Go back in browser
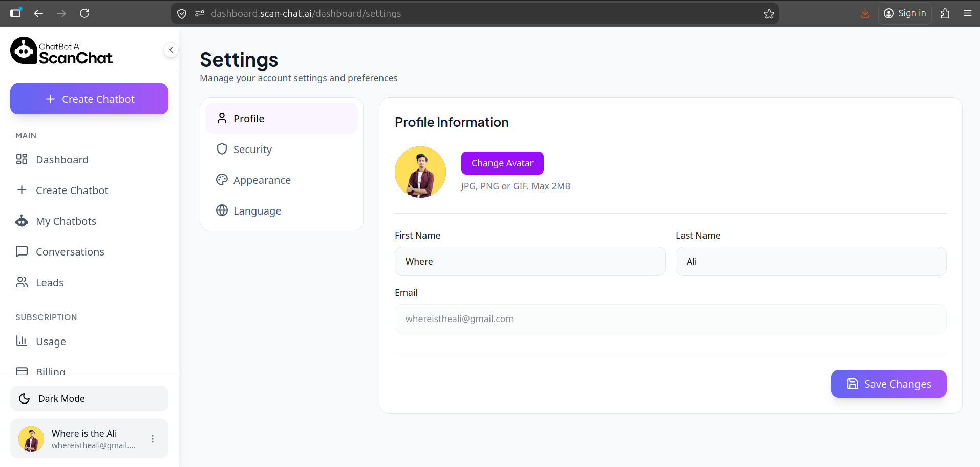Viewport: 980px width, 467px height. click(x=38, y=13)
